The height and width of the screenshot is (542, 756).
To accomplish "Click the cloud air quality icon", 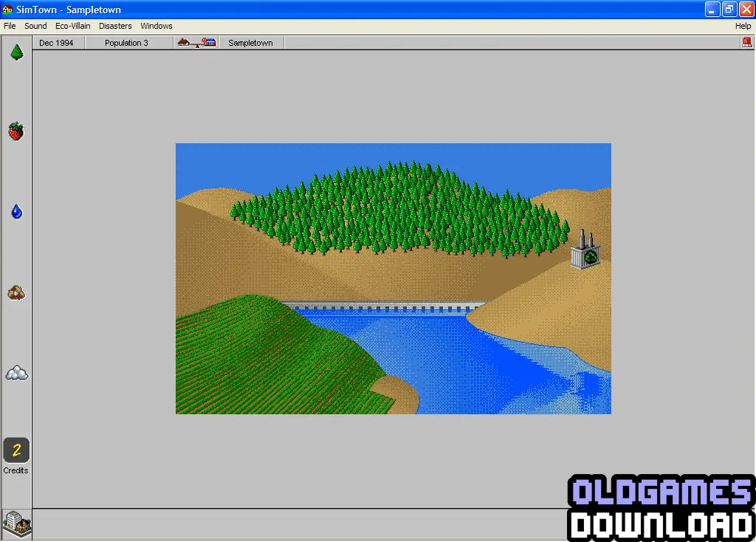I will tap(17, 373).
